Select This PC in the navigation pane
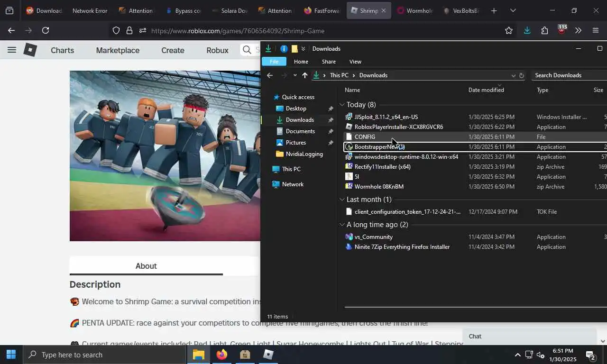Image resolution: width=607 pixels, height=364 pixels. click(x=291, y=169)
